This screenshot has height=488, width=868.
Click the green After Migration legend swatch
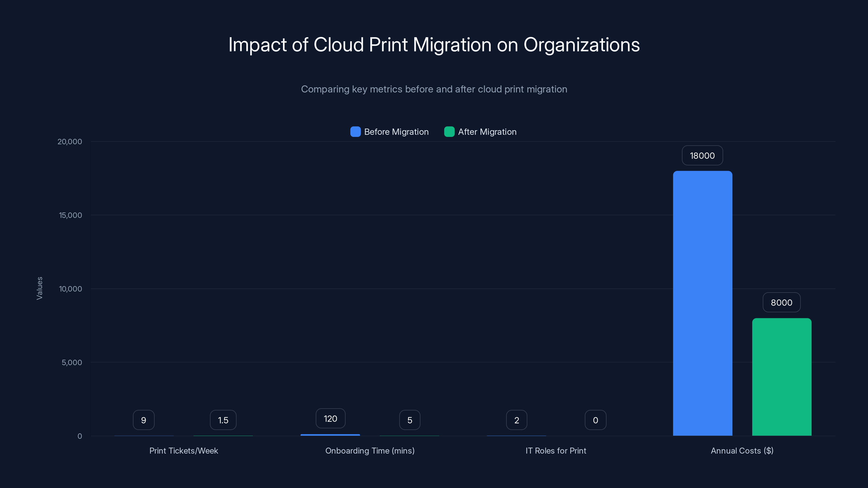449,132
